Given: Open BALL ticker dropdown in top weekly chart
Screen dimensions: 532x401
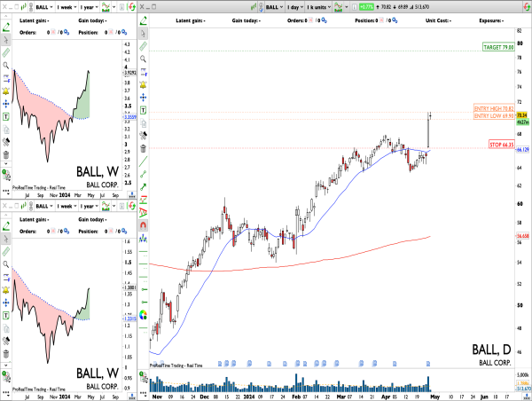Looking at the screenshot, I should click(x=44, y=7).
